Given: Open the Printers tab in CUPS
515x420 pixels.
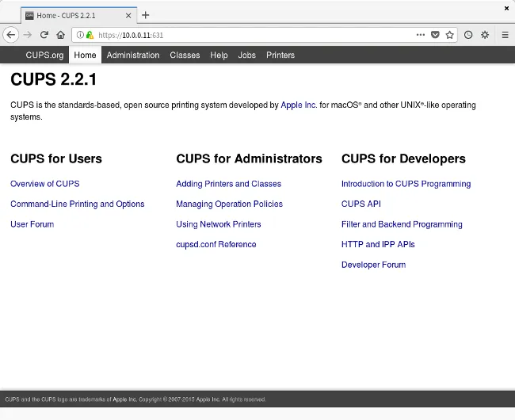Looking at the screenshot, I should [280, 55].
